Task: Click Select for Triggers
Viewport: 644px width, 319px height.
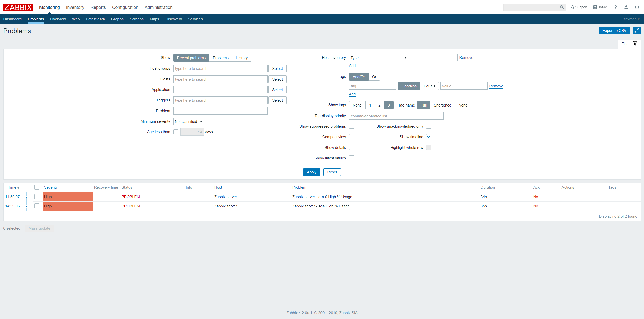Action: pos(277,100)
